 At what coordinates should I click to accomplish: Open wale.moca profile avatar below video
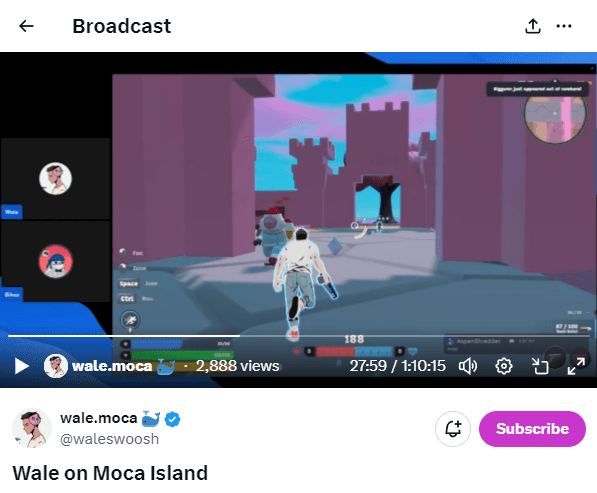(32, 428)
